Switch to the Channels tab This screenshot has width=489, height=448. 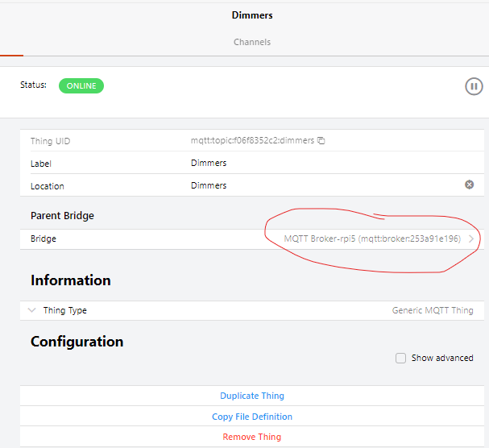[x=252, y=42]
